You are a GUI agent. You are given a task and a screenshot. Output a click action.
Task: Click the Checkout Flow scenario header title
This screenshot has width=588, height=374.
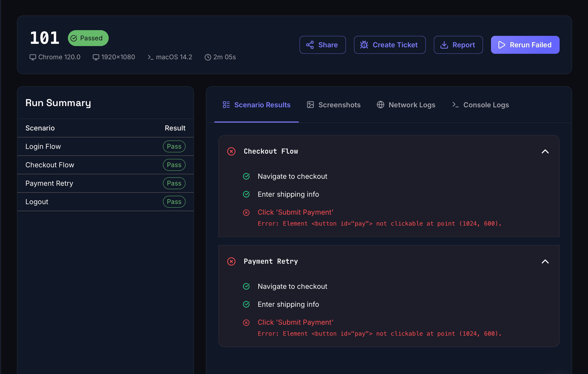pyautogui.click(x=271, y=151)
